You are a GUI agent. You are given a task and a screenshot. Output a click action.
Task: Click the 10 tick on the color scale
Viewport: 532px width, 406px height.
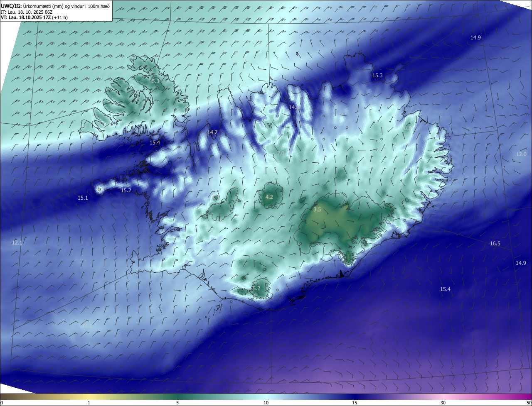tap(266, 403)
